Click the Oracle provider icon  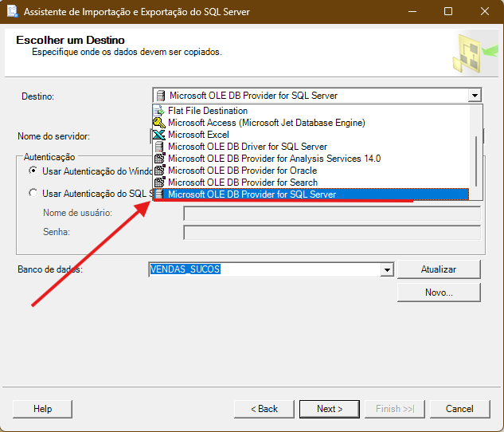159,170
